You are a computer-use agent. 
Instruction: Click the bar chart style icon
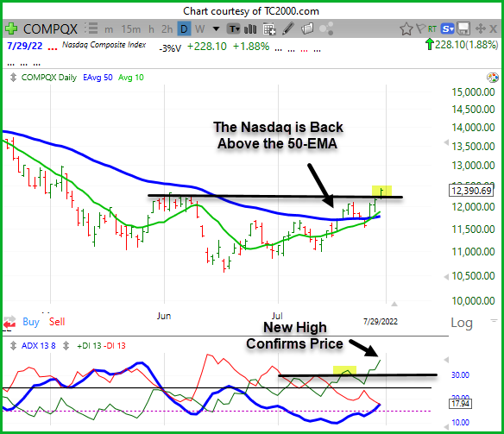[x=250, y=29]
